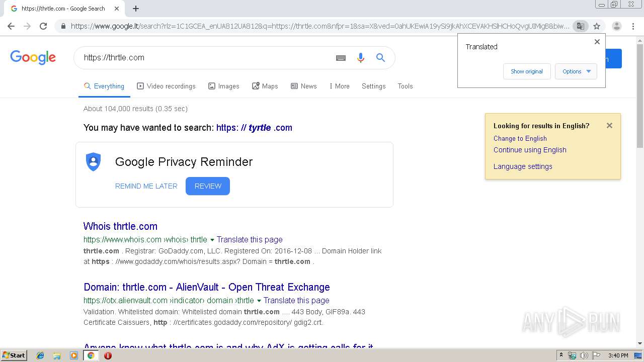This screenshot has width=644, height=362.
Task: Click the Chrome icon in the taskbar
Action: [91, 355]
